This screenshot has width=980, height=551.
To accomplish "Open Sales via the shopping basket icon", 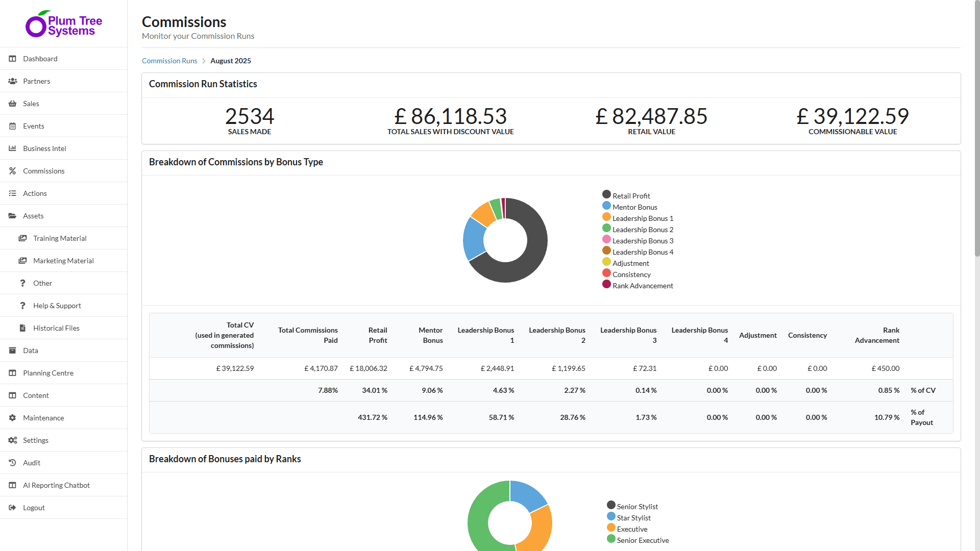I will pos(12,104).
